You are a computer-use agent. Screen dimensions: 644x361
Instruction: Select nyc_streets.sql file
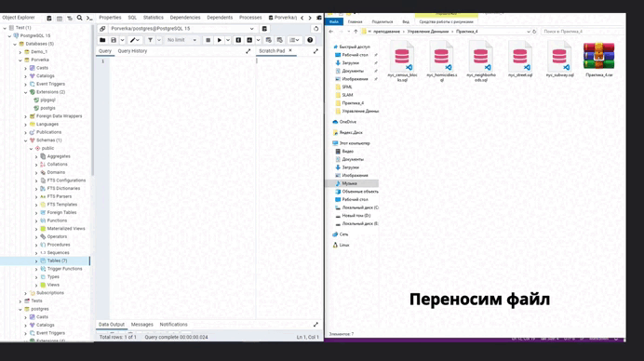pos(520,60)
